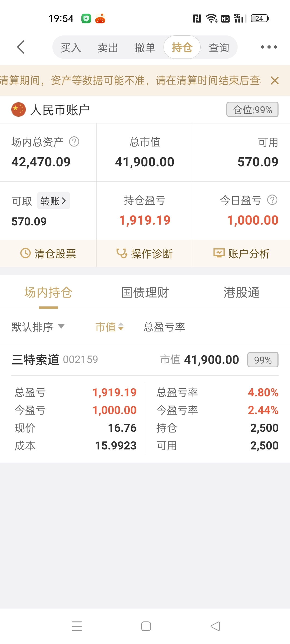Image resolution: width=290 pixels, height=644 pixels.
Task: Tap the 人民币账户 flag icon
Action: pos(19,109)
